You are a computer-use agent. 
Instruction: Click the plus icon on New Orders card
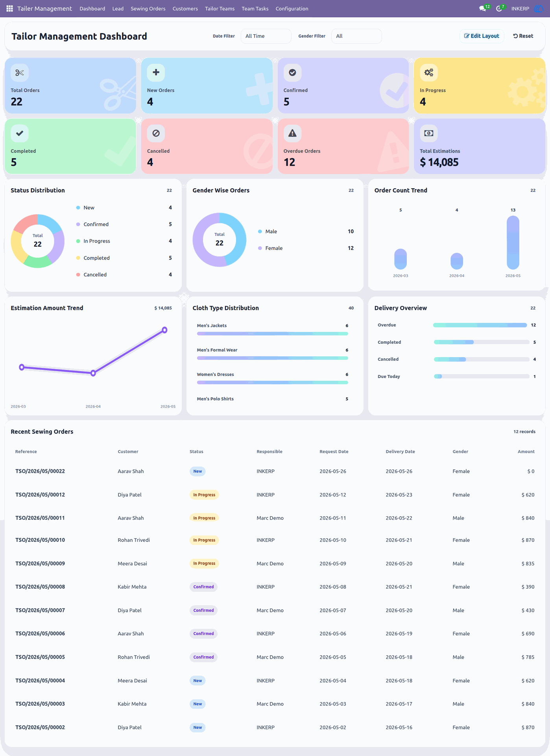coord(156,72)
